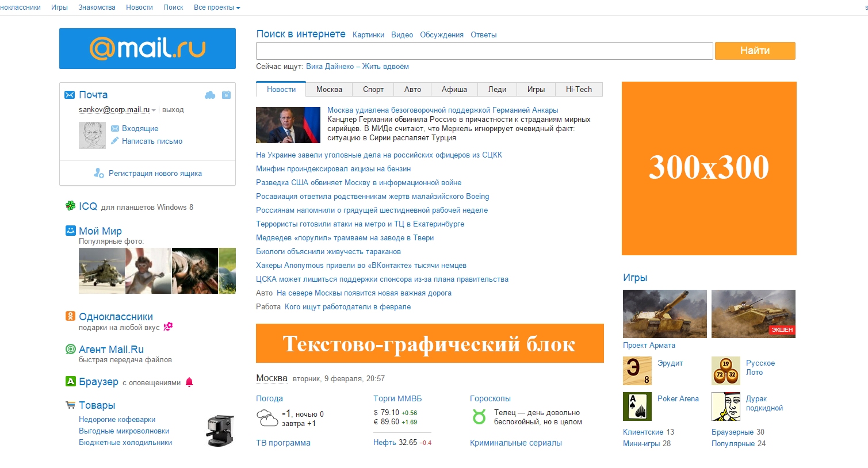Click the Одноклассники orange icon
Viewport: 868px width, 468px height.
click(x=70, y=316)
